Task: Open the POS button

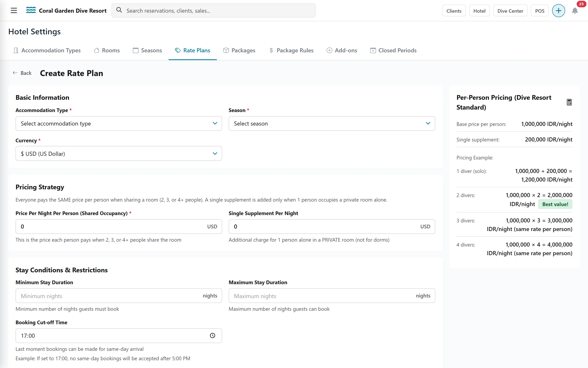Action: (540, 11)
